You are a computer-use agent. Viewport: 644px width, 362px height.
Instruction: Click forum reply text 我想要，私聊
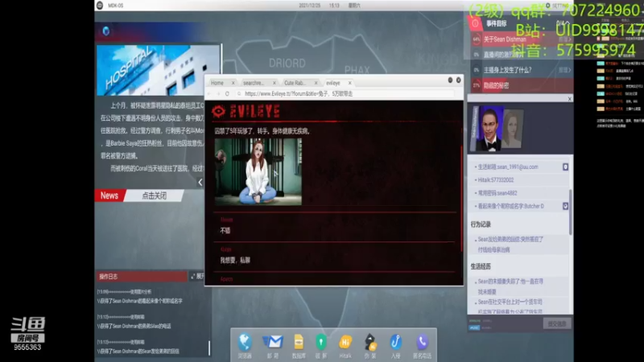coord(235,260)
